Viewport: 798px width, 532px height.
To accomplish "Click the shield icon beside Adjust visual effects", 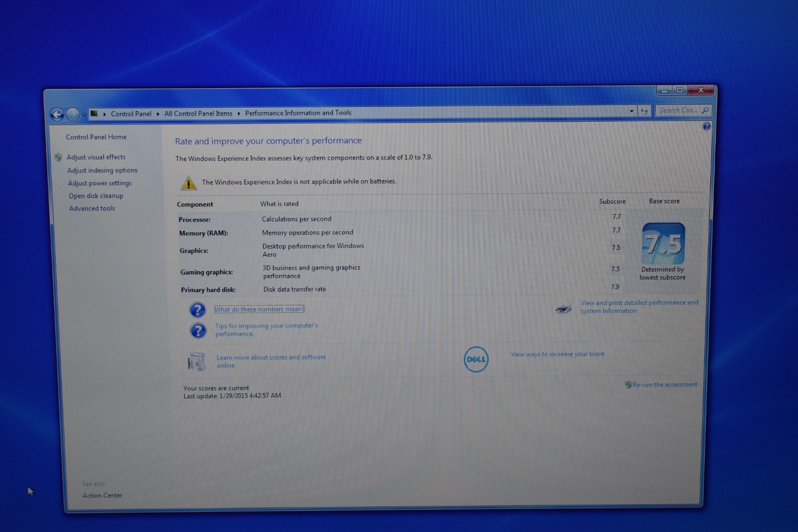I will point(59,157).
